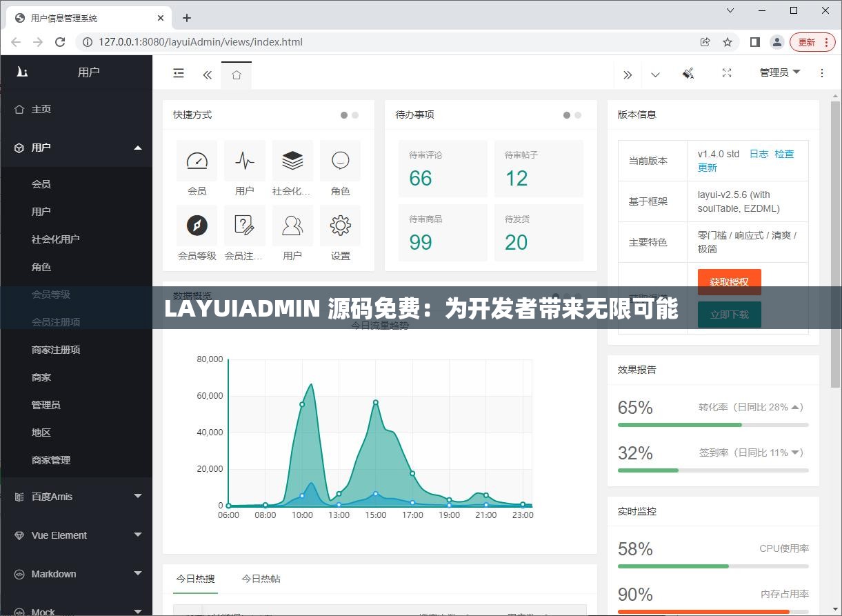Click the 立即下载 download button
Image resolution: width=842 pixels, height=616 pixels.
click(729, 314)
